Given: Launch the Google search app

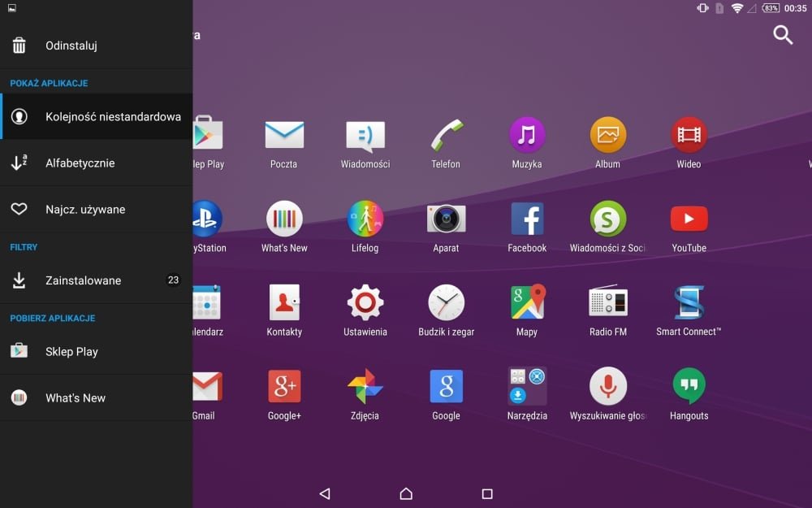Looking at the screenshot, I should click(x=446, y=386).
